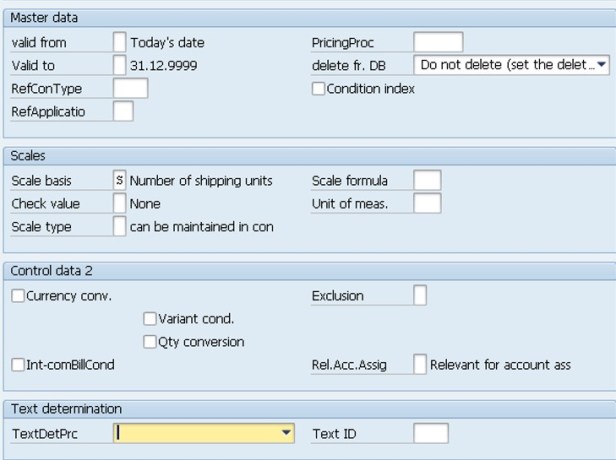
Task: Expand the TextDetPrc dropdown list
Action: [287, 433]
